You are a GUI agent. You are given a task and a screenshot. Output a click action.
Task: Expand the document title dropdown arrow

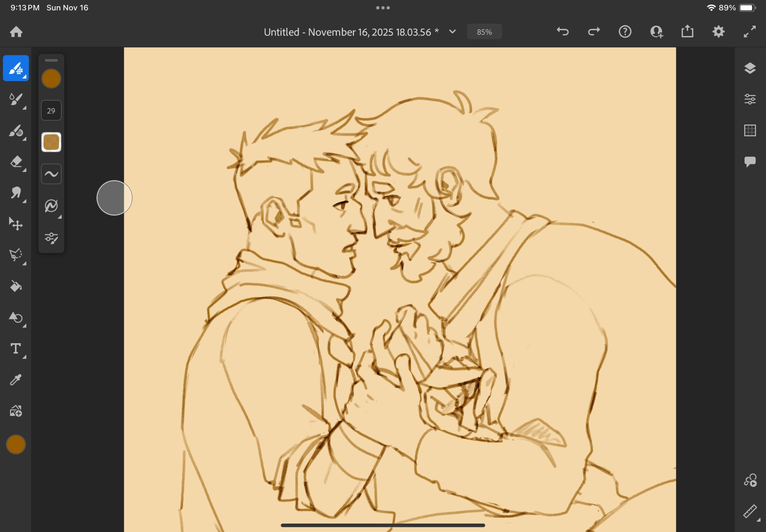click(452, 32)
